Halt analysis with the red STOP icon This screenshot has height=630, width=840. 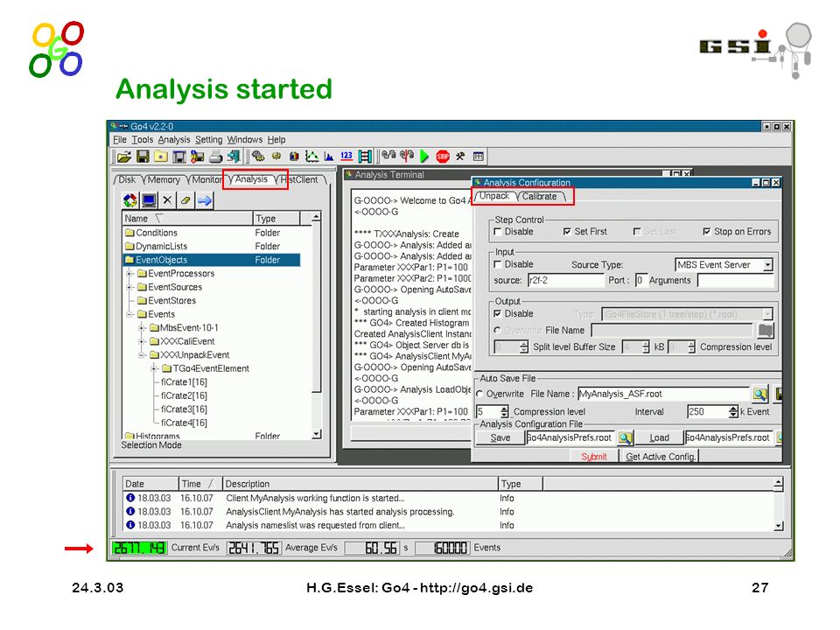(x=443, y=157)
